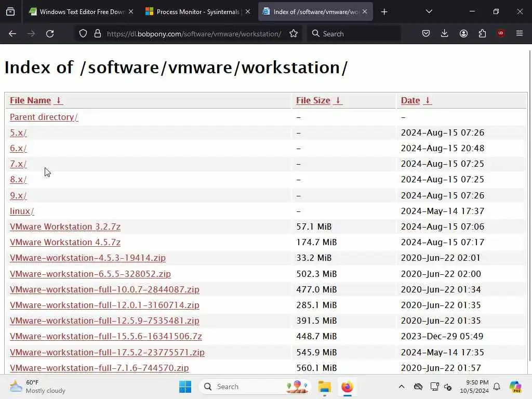
Task: Save page to Pocket
Action: point(426,34)
